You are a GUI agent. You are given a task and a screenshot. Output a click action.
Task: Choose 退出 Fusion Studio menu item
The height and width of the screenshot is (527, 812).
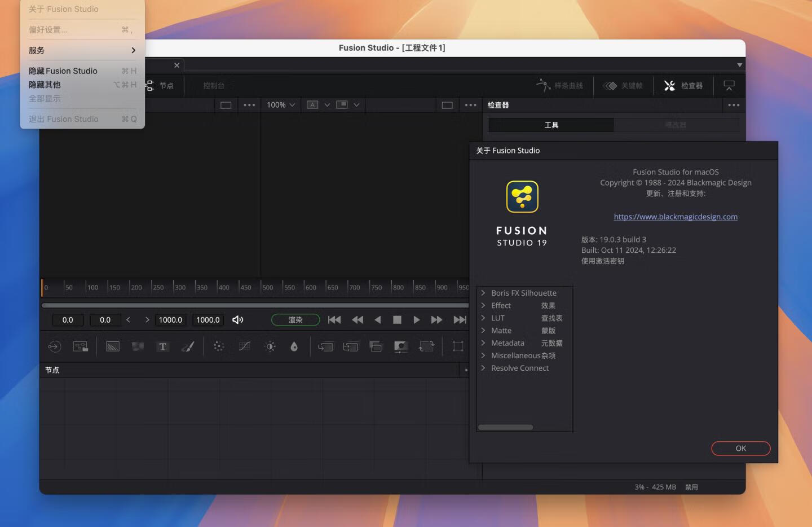click(x=82, y=119)
